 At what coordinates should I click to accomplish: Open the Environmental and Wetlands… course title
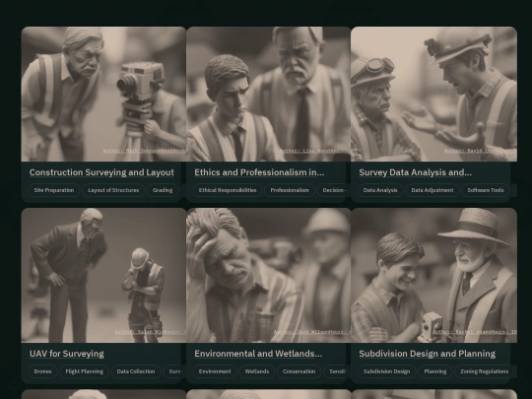[x=258, y=354]
